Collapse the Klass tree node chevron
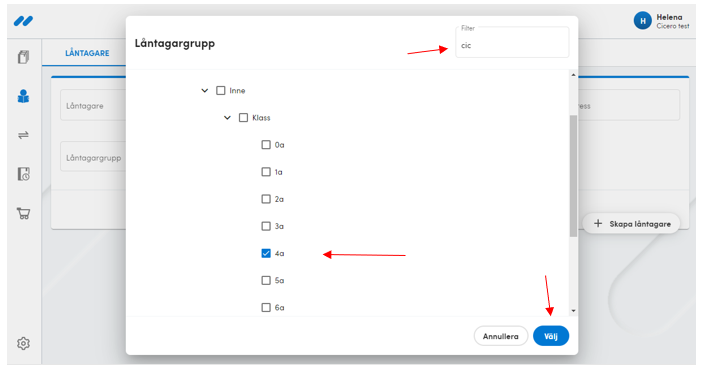 (227, 118)
